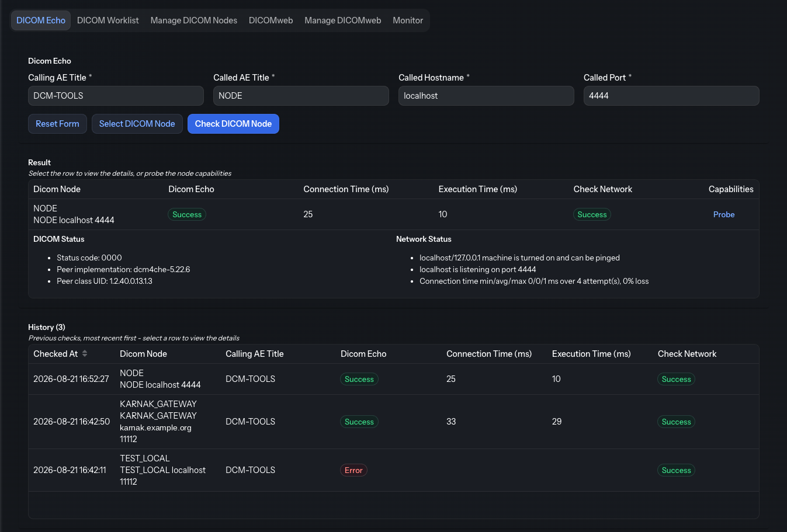Select the Status code: 0000 line
This screenshot has height=532, width=787.
(89, 258)
